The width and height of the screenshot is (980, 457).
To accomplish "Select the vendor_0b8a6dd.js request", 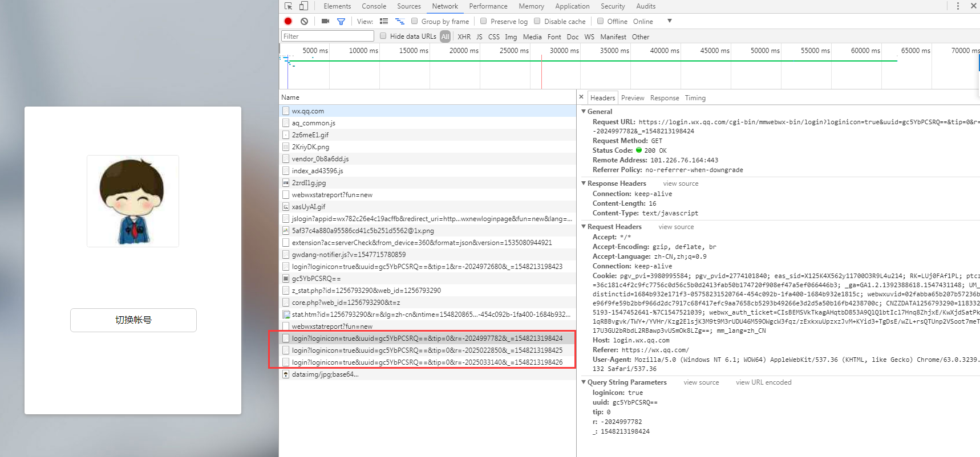I will 428,159.
